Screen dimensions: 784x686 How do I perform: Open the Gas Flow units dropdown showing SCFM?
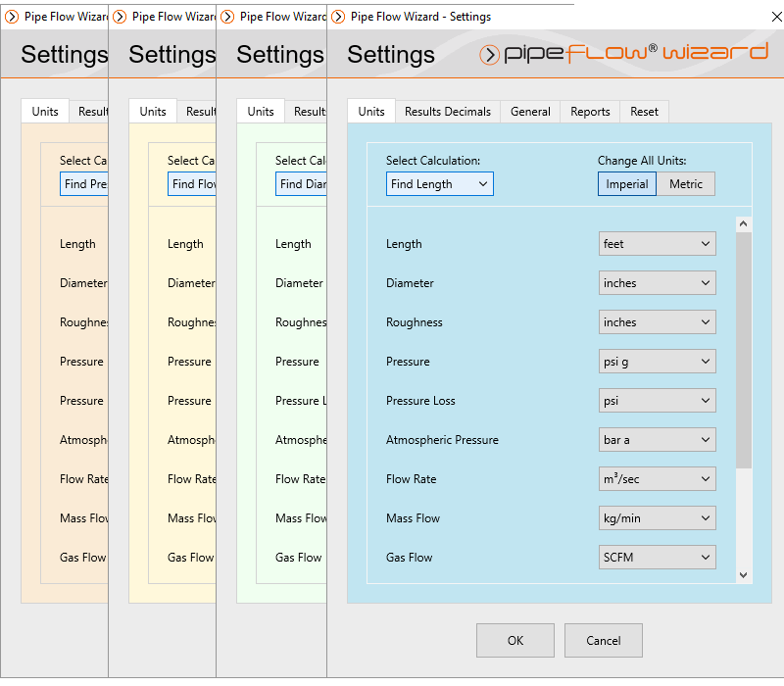click(x=657, y=558)
